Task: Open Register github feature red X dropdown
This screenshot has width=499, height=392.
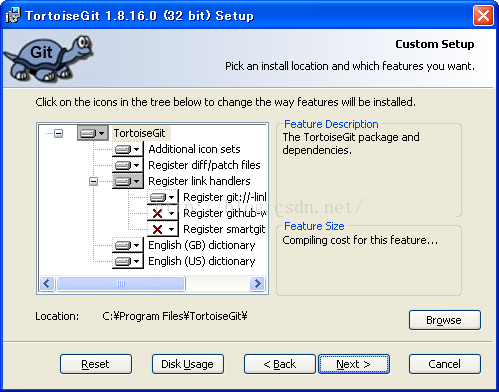Action: point(163,213)
